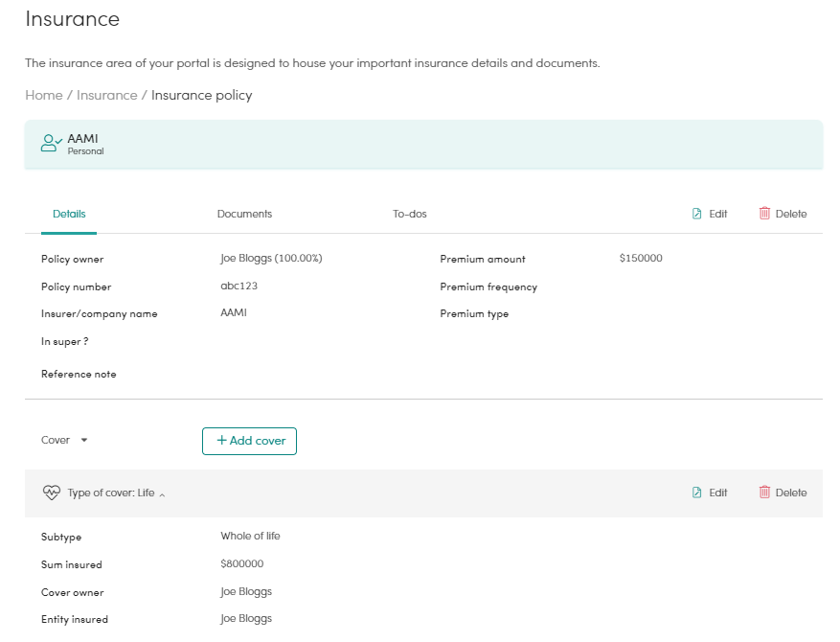Click the 'Insurance' page heading
This screenshot has height=642, width=840.
click(73, 19)
